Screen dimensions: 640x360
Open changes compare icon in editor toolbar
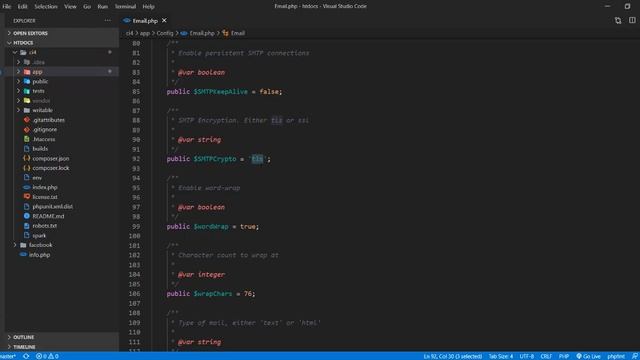click(618, 20)
